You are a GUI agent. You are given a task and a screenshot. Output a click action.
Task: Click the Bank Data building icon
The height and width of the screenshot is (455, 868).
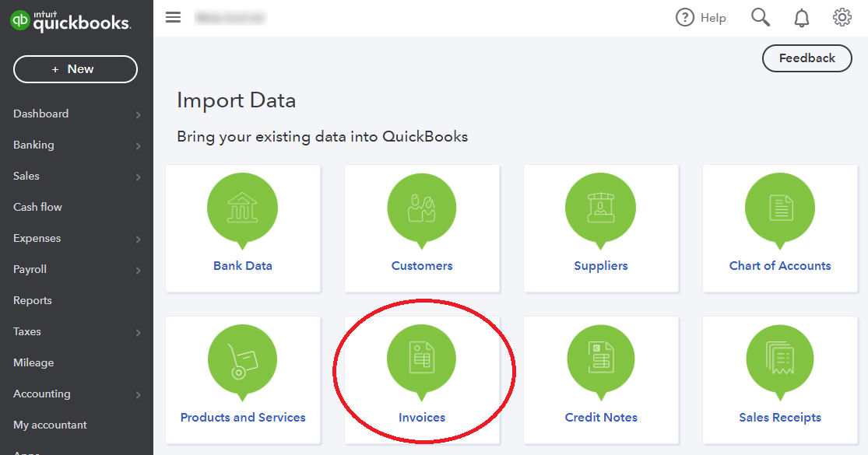point(242,208)
